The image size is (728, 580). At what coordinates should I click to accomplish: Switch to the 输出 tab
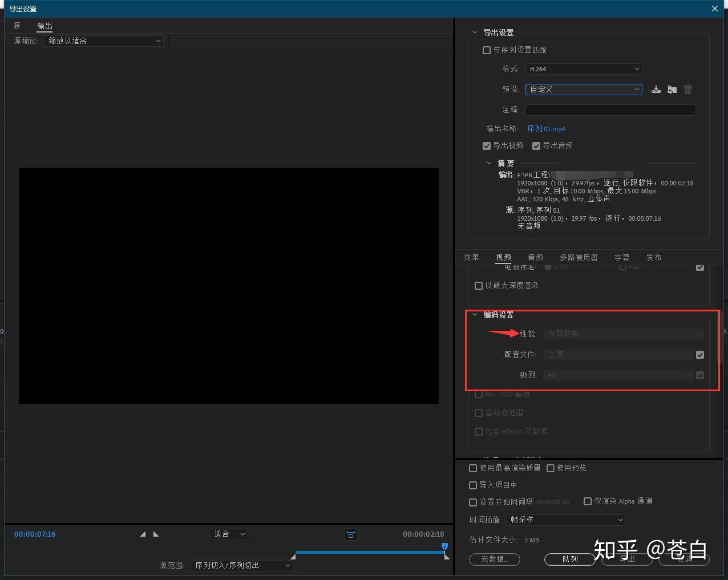click(x=45, y=26)
